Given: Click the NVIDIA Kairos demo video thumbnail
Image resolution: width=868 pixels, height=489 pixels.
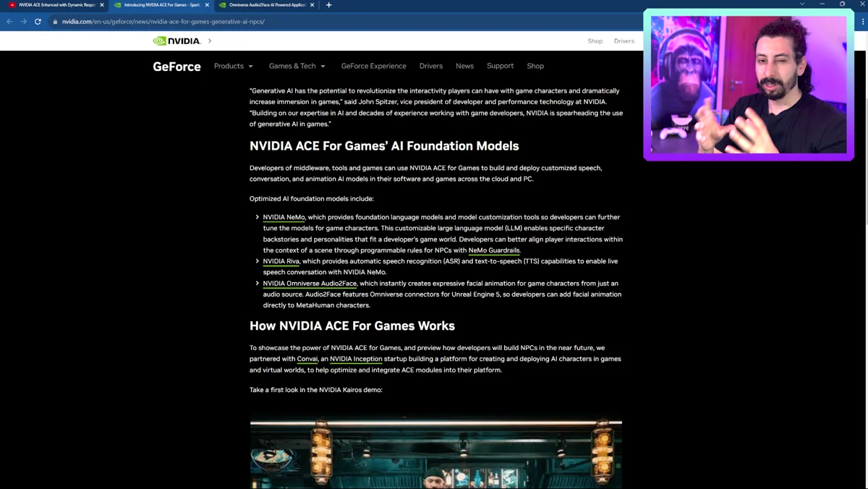Looking at the screenshot, I should 436,452.
